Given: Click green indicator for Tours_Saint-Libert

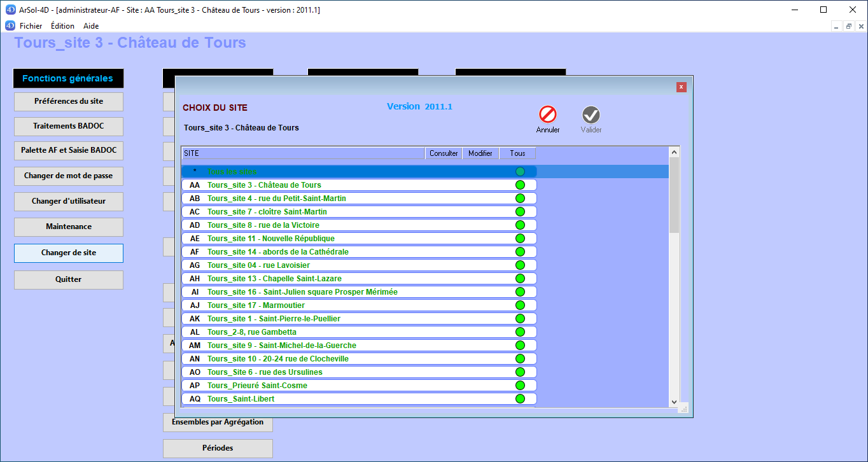Looking at the screenshot, I should (x=520, y=399).
